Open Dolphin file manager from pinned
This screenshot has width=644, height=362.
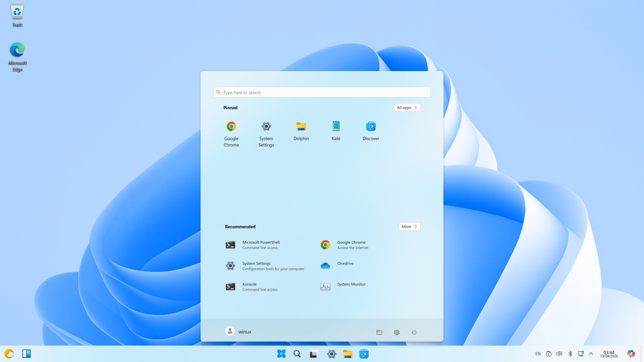pyautogui.click(x=301, y=131)
